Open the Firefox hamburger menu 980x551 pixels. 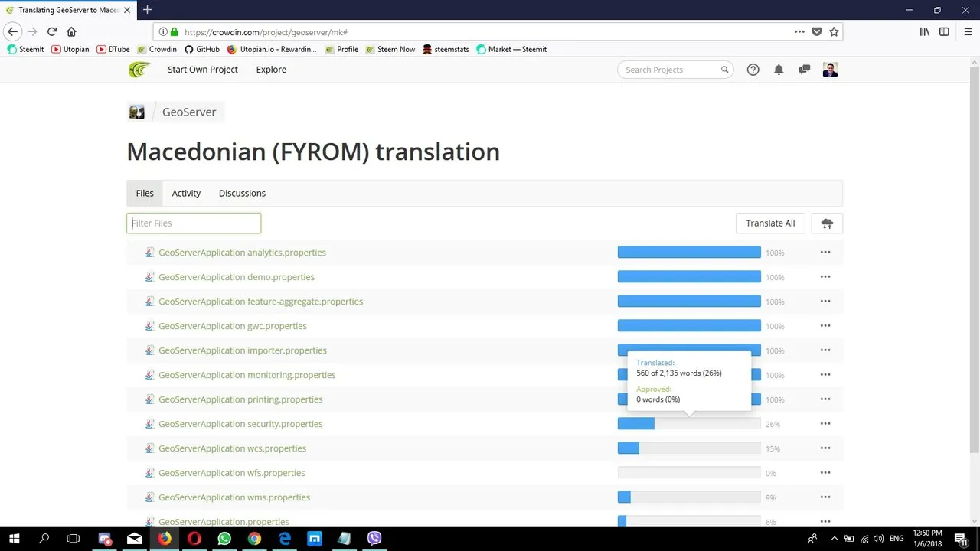click(968, 31)
